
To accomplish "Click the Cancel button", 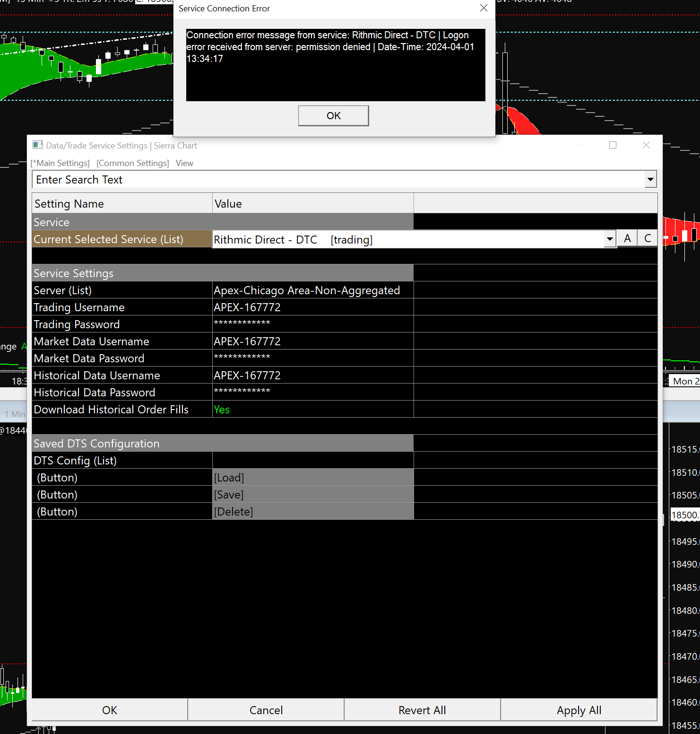I will (266, 710).
